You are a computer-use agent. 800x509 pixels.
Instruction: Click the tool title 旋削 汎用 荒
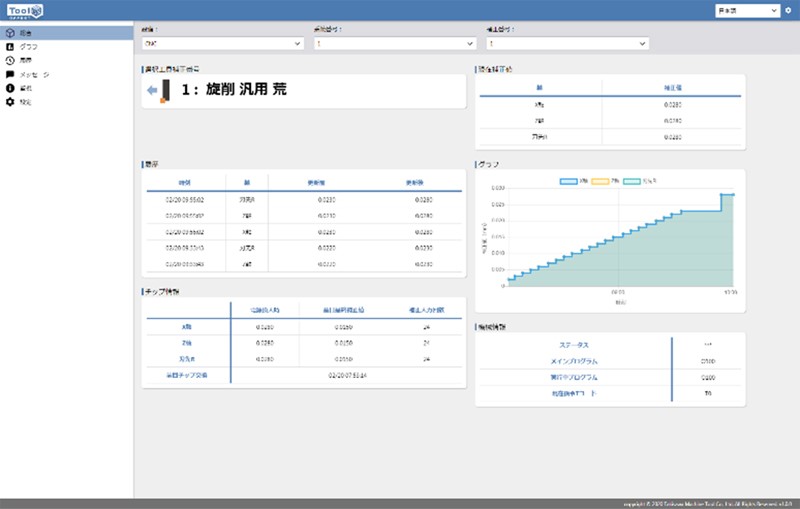(x=246, y=89)
